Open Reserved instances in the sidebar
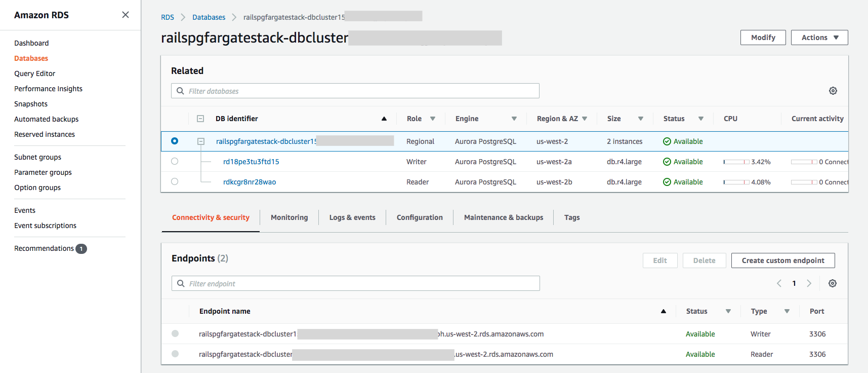The image size is (868, 373). 45,134
